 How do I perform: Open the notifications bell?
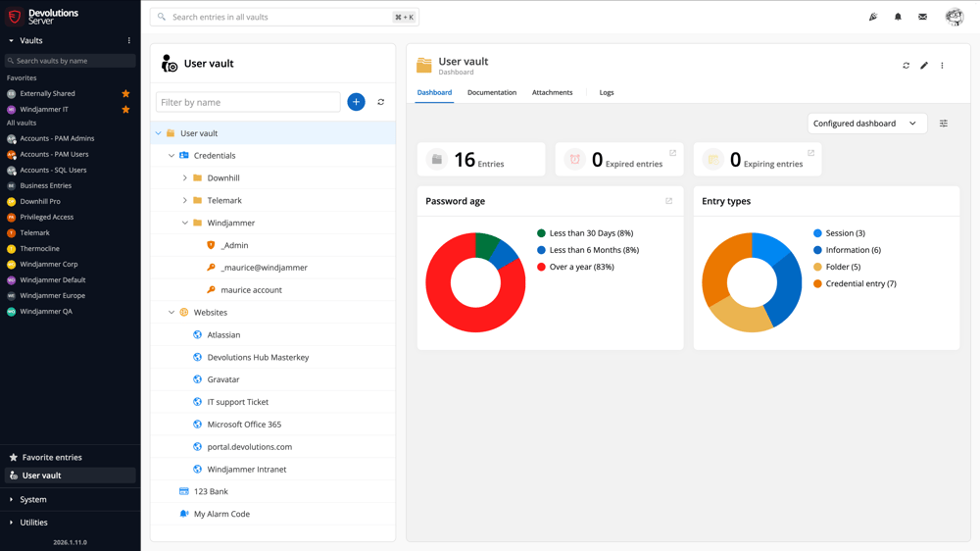pos(898,17)
